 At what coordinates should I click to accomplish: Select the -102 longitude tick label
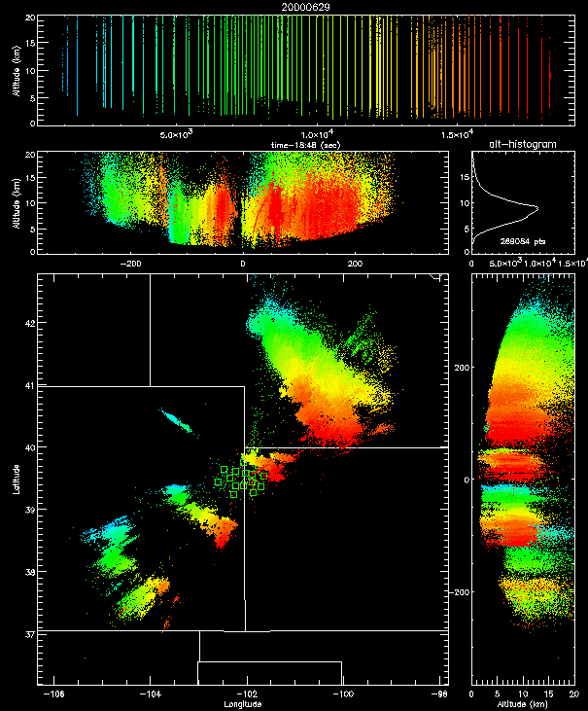point(247,694)
